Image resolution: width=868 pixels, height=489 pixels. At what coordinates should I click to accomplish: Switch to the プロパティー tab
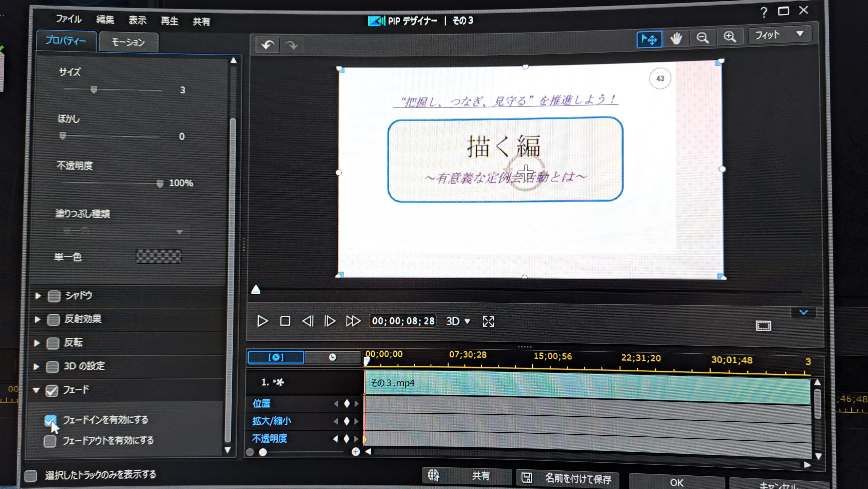click(x=66, y=41)
